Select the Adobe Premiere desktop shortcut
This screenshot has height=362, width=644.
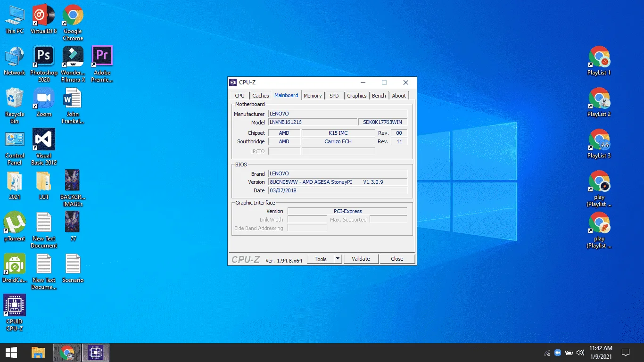102,65
